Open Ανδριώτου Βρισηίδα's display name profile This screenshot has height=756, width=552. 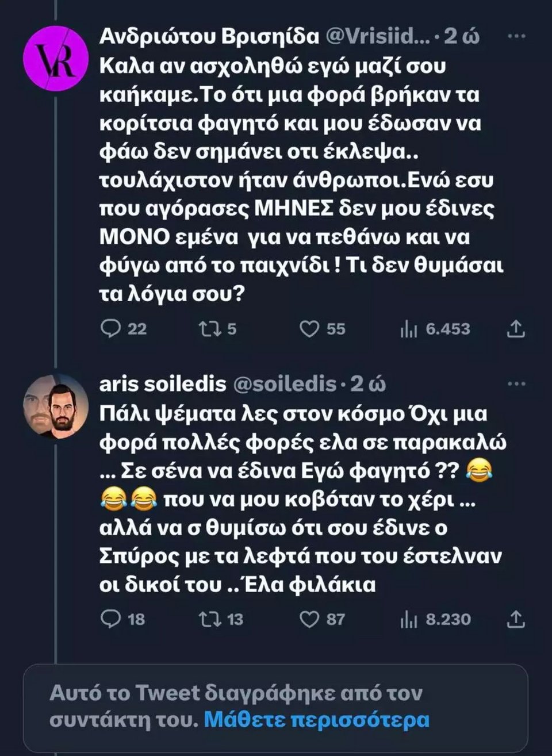coord(209,36)
